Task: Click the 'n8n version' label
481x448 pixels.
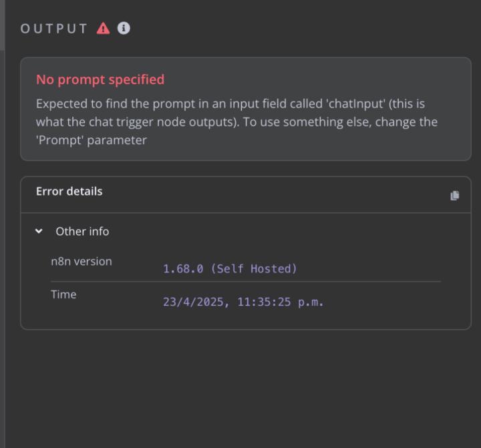Action: 82,262
